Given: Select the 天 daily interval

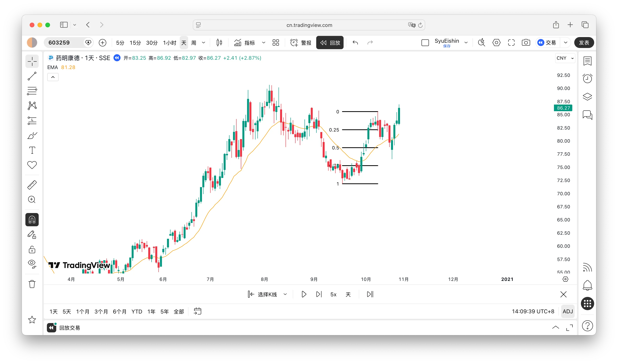Looking at the screenshot, I should coord(184,43).
